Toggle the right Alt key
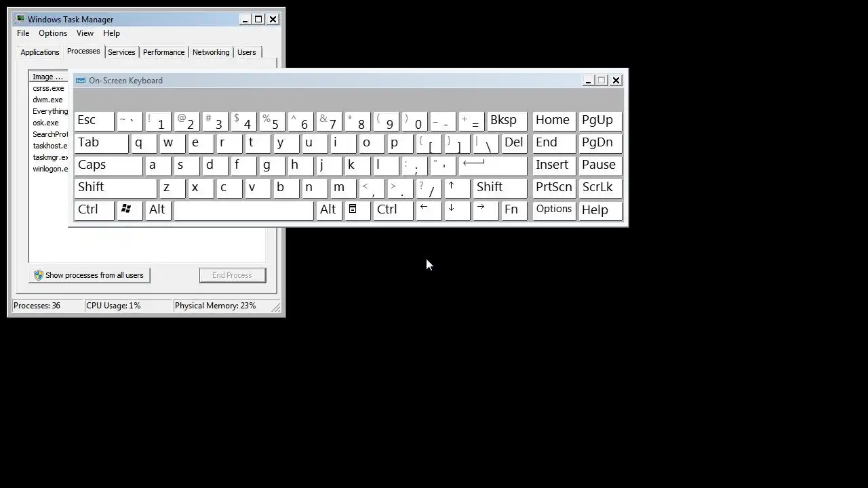Viewport: 868px width, 488px height. [329, 210]
